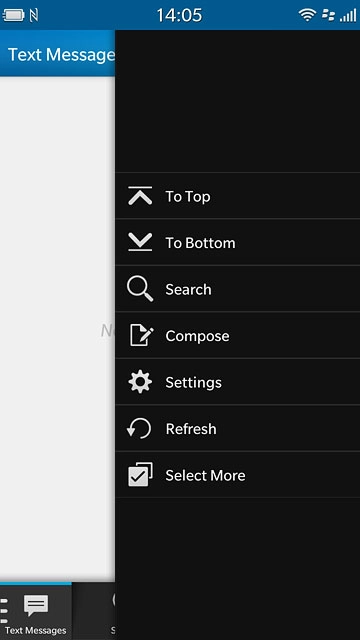The width and height of the screenshot is (360, 640).
Task: Select the Refresh menu entry
Action: click(238, 429)
